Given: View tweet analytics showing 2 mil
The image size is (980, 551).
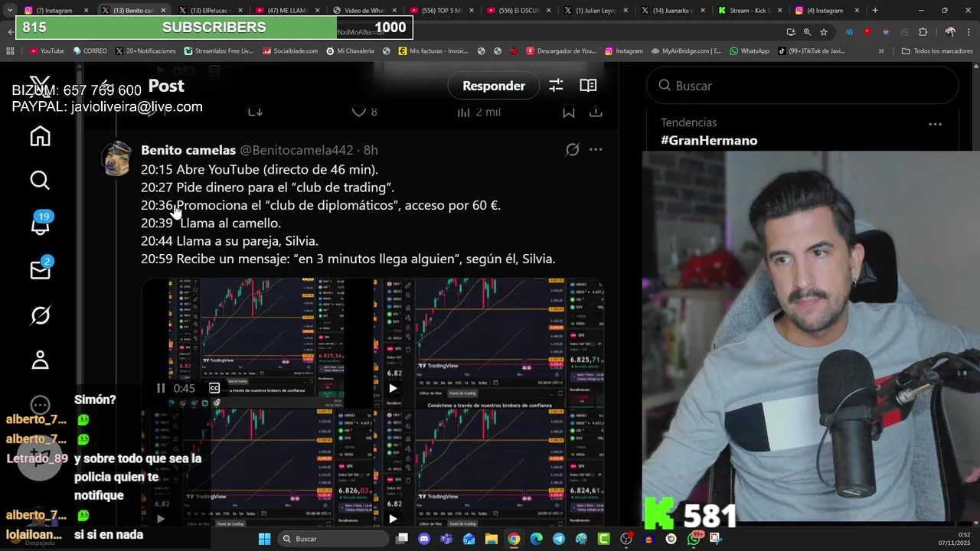Looking at the screenshot, I should (479, 112).
